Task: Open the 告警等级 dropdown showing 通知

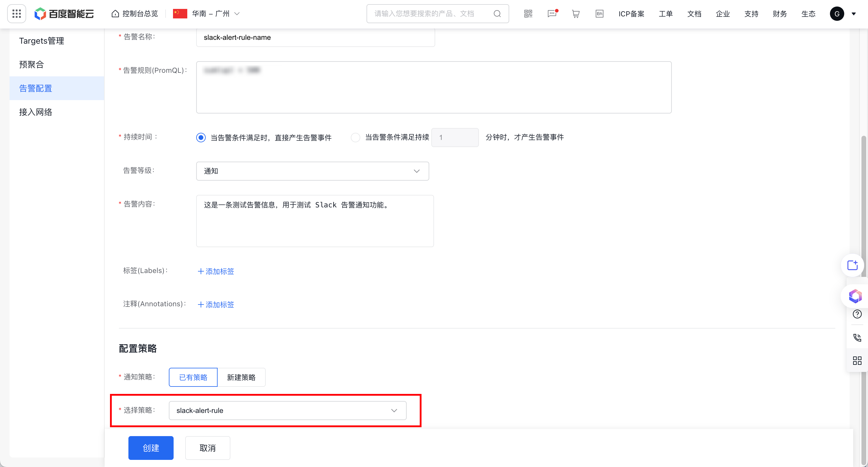Action: (312, 171)
